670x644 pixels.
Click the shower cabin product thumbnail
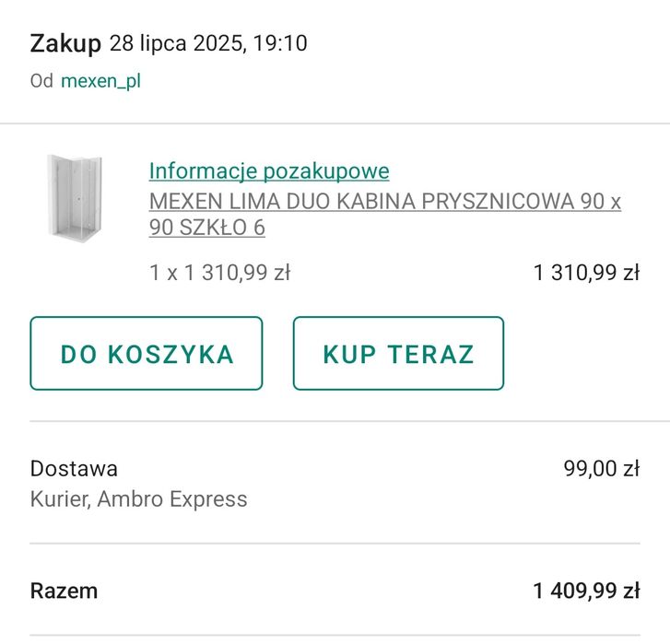(75, 198)
